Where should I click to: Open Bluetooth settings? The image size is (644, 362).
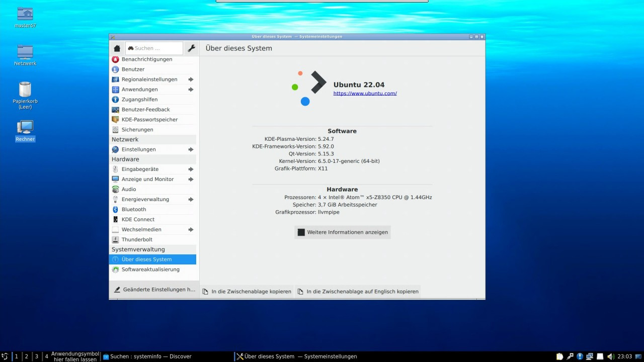[152, 210]
